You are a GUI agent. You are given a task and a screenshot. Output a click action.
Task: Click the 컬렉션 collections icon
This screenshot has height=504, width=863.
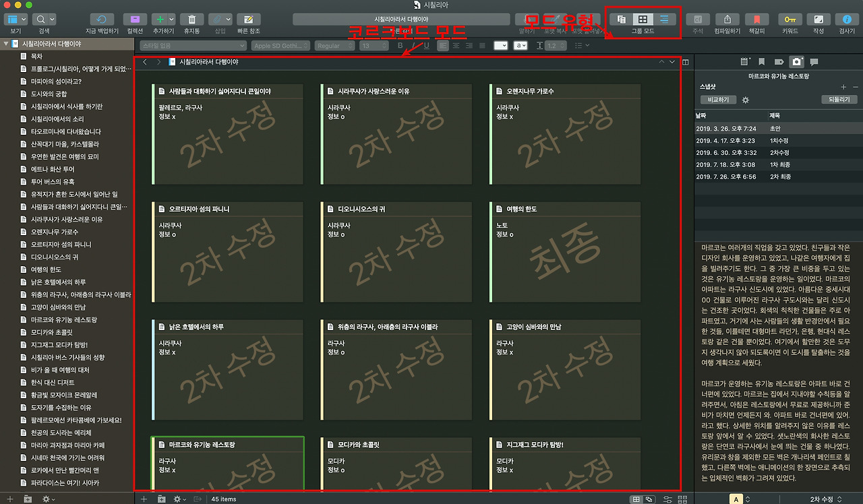click(x=135, y=20)
